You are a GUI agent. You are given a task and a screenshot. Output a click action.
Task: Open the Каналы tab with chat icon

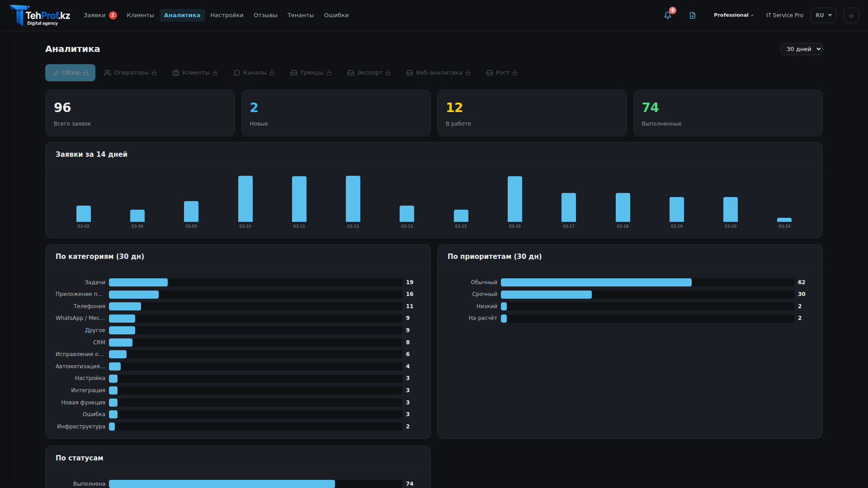click(x=254, y=73)
